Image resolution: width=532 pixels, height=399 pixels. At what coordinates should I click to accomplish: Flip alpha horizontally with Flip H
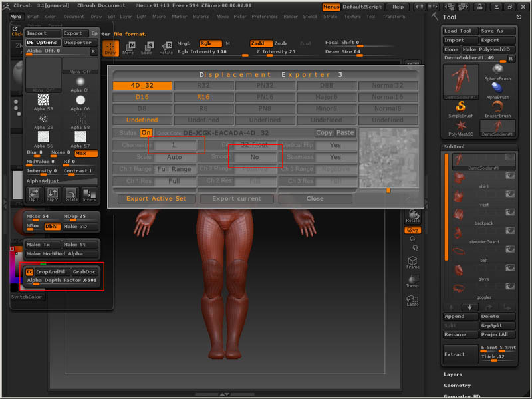(x=35, y=195)
